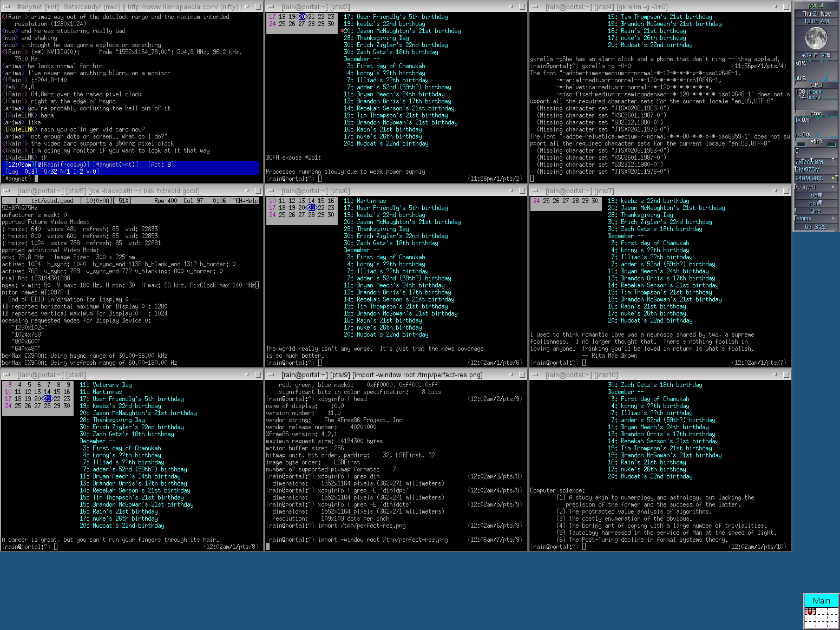
Task: Open window menu of the #anynet IRC window
Action: click(x=5, y=6)
